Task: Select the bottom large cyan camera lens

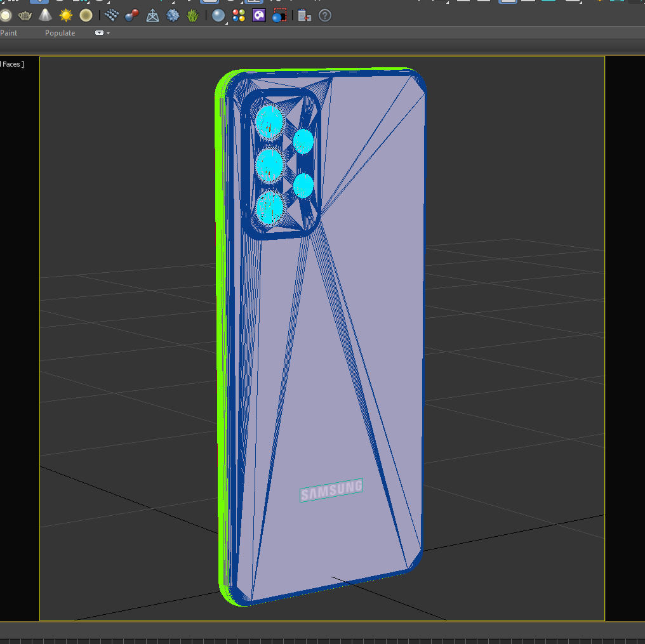Action: [x=270, y=207]
